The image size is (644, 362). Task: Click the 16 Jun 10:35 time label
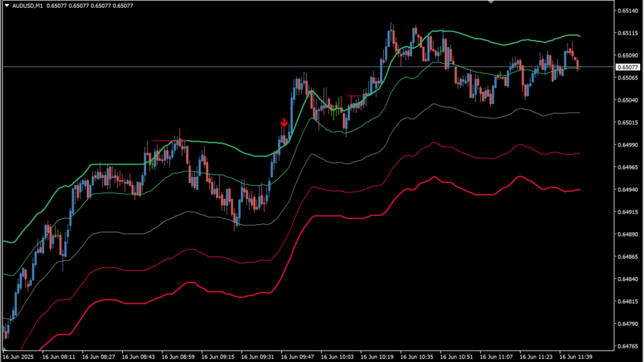tap(417, 356)
